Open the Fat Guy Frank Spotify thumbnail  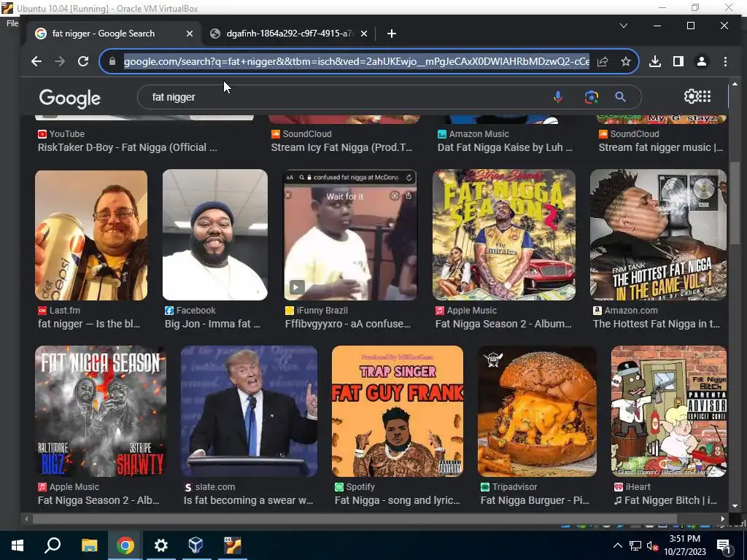click(x=398, y=411)
